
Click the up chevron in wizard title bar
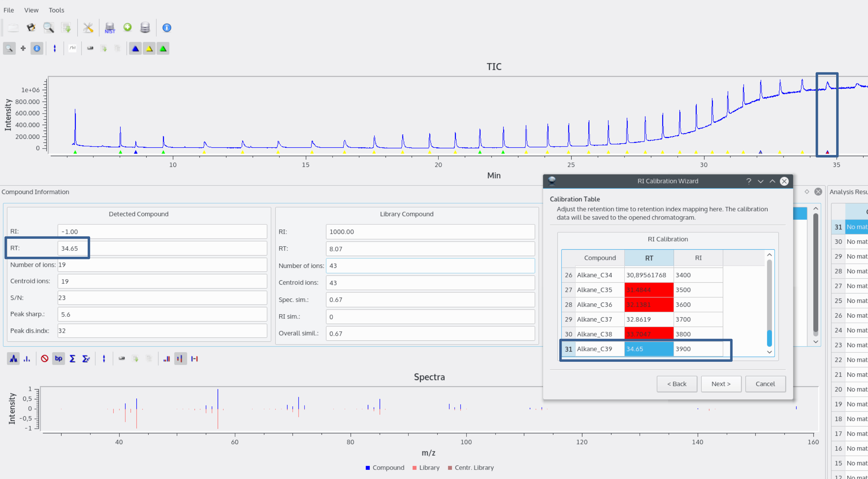point(772,181)
